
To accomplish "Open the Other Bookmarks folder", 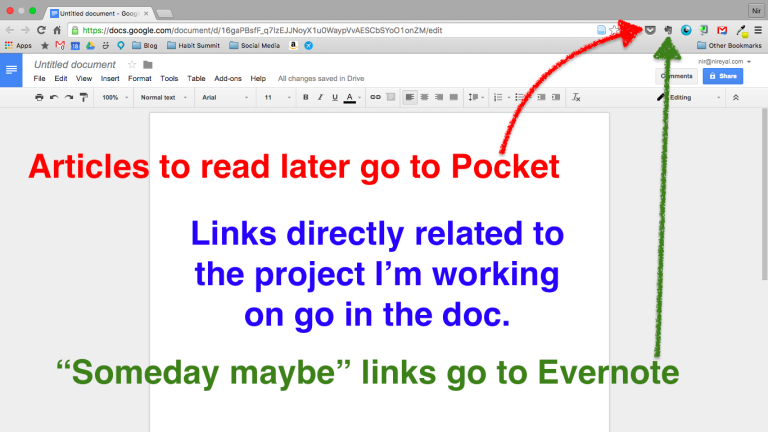I will point(729,46).
